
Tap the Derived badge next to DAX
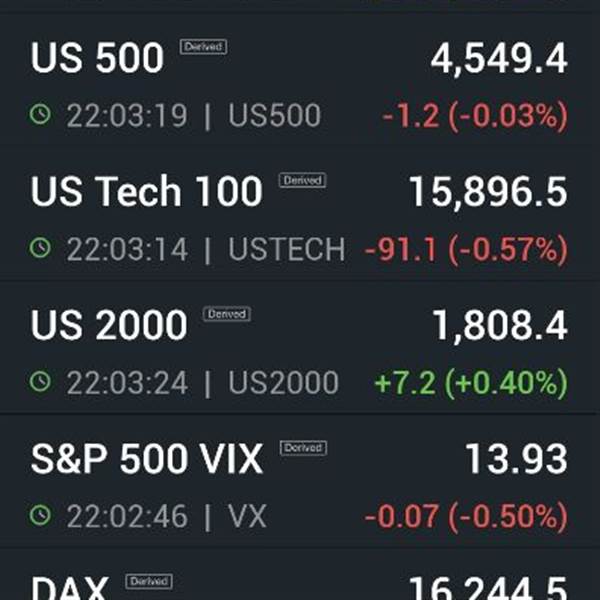pyautogui.click(x=149, y=581)
